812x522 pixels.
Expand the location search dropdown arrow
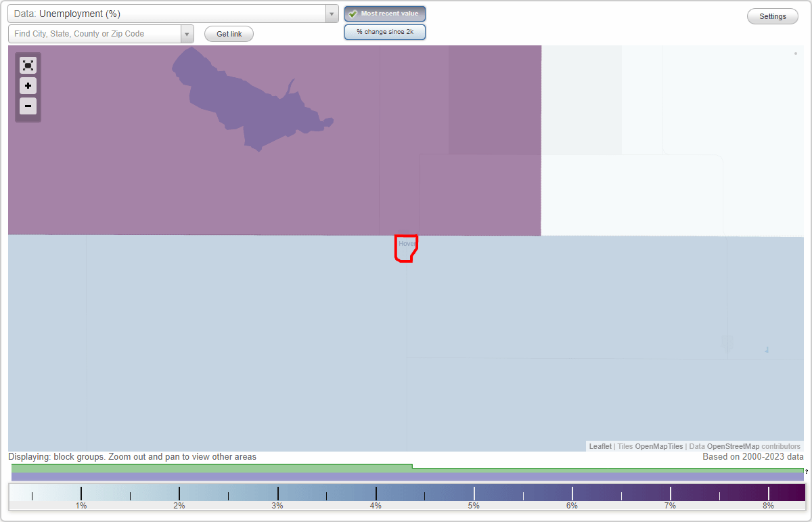tap(187, 34)
